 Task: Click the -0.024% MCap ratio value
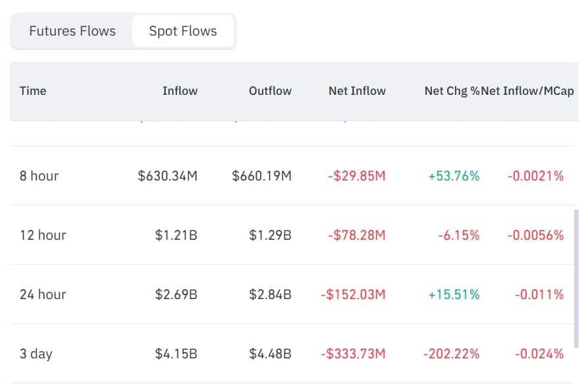[x=539, y=354]
